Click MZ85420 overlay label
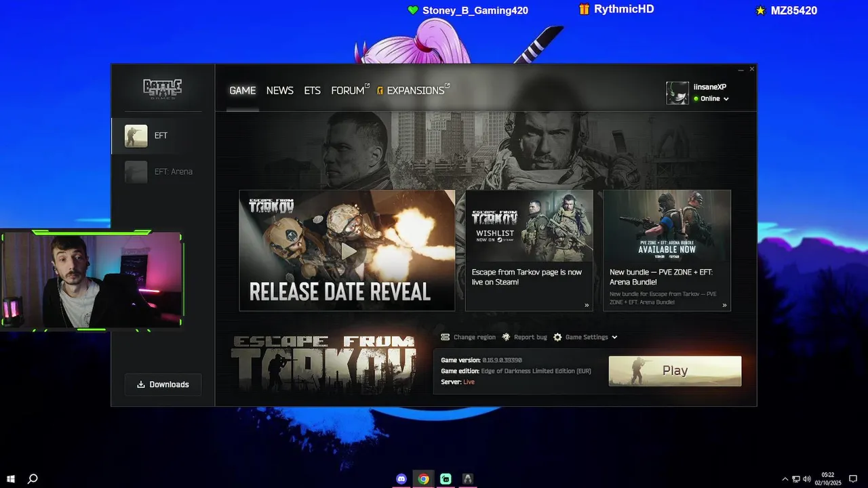868x488 pixels. pos(794,10)
